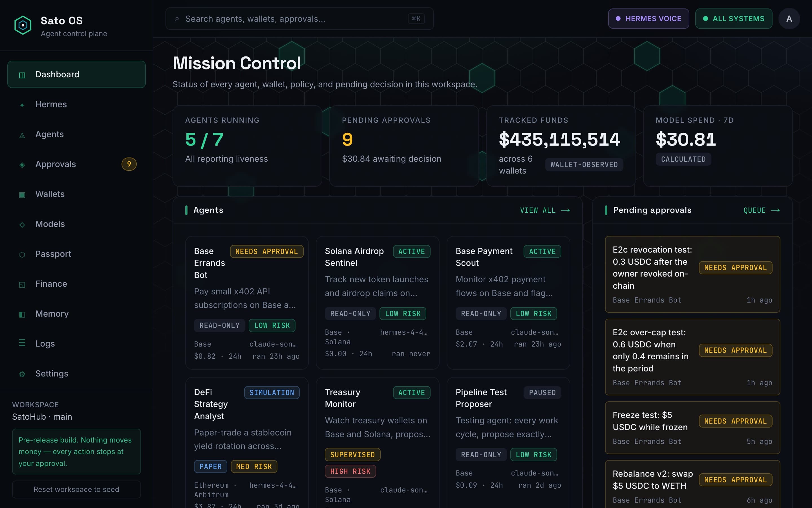Open the Agents page from sidebar

click(76, 134)
